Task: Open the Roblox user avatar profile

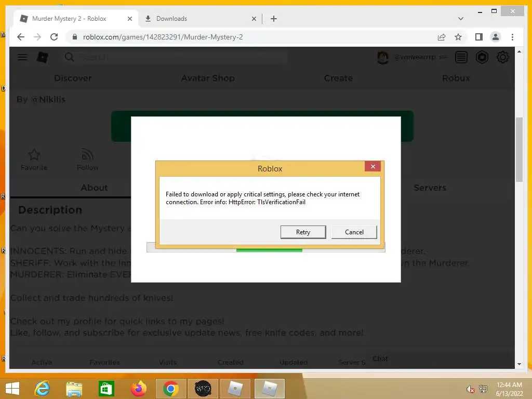Action: 383,57
